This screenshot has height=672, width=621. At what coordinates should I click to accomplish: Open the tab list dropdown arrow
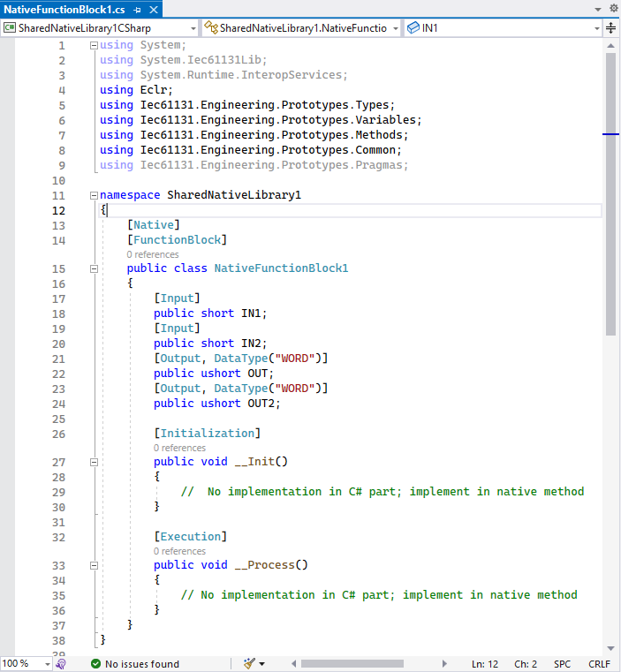click(598, 9)
